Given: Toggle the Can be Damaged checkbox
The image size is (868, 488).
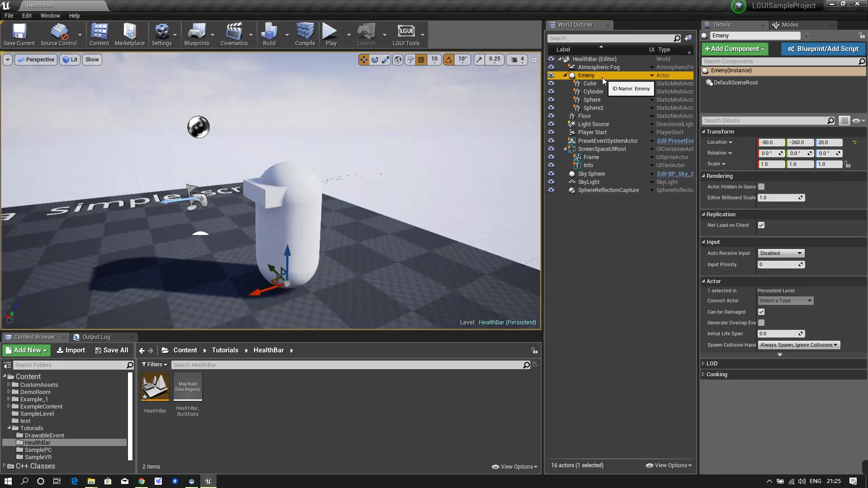Looking at the screenshot, I should click(761, 312).
